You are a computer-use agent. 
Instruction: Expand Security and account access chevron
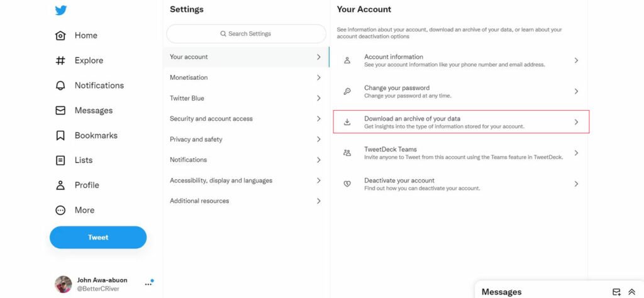319,119
